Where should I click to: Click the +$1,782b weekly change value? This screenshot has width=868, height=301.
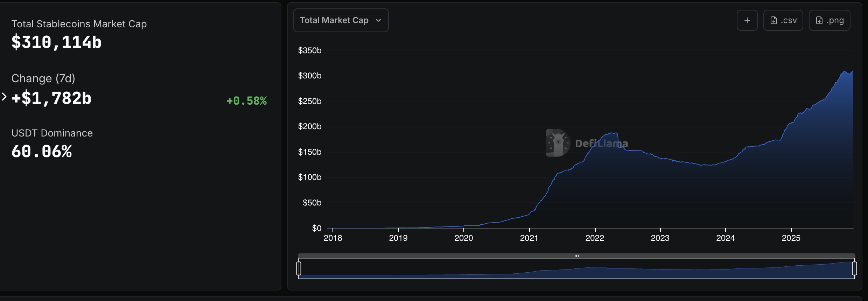tap(51, 98)
